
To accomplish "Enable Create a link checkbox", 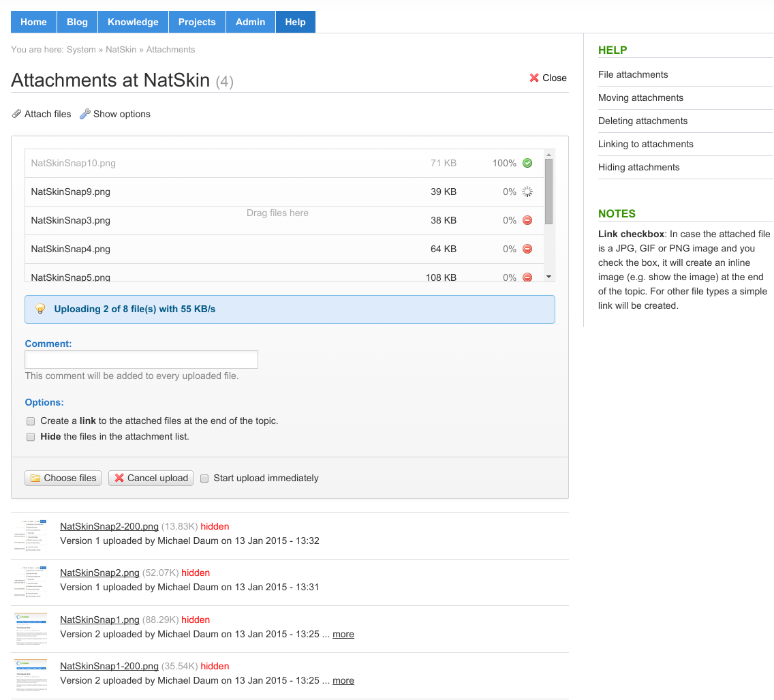I will (x=31, y=421).
